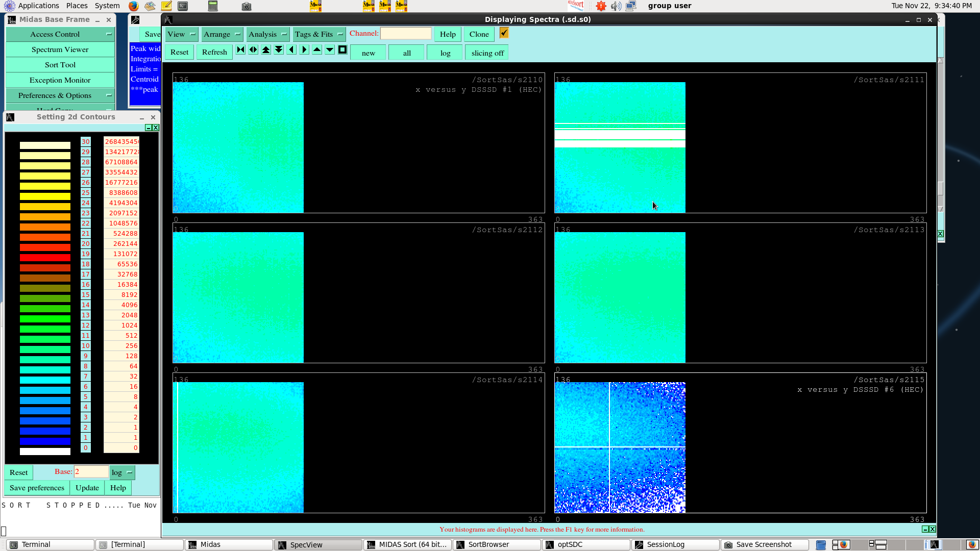The image size is (980, 551).
Task: Click the Base value input field
Action: (x=91, y=472)
